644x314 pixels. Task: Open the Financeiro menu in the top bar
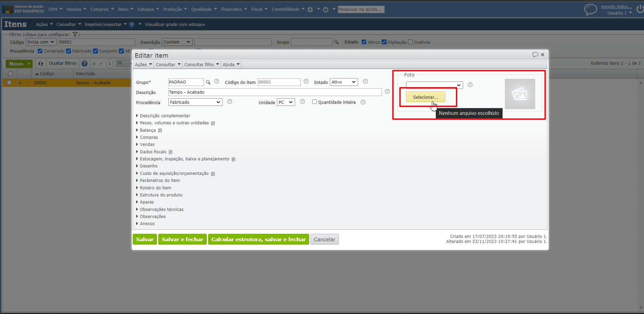234,9
